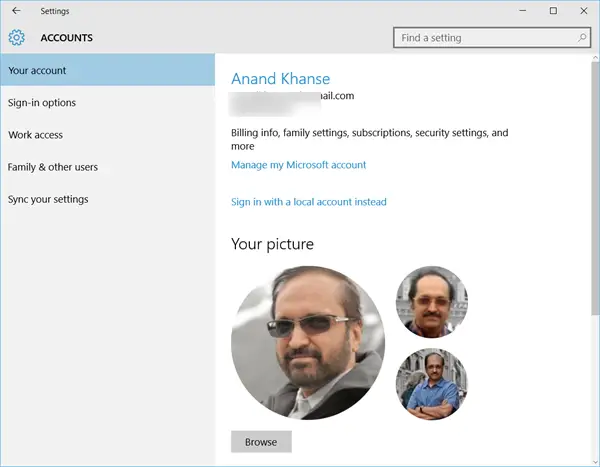This screenshot has width=600, height=467.
Task: Open Sync your settings
Action: point(108,199)
